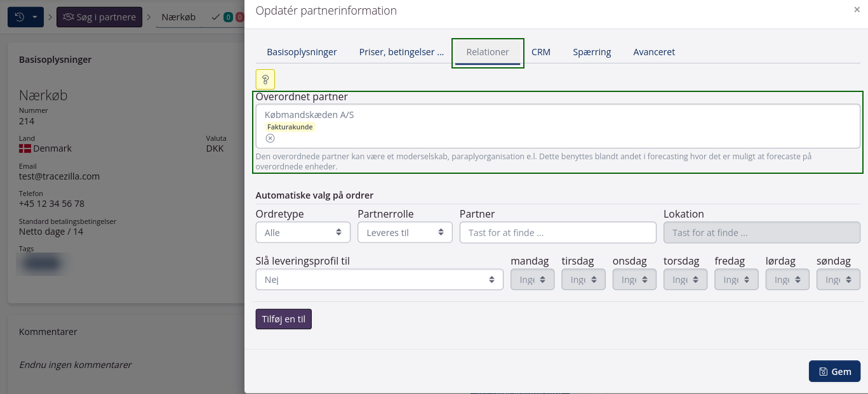
Task: Open the CRM tab
Action: pos(541,51)
